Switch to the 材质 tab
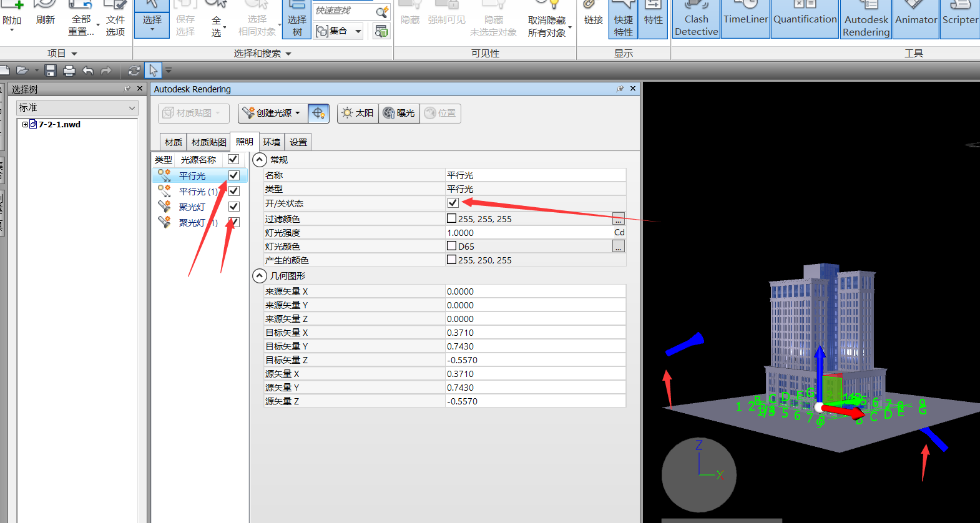This screenshot has height=523, width=980. [x=173, y=142]
